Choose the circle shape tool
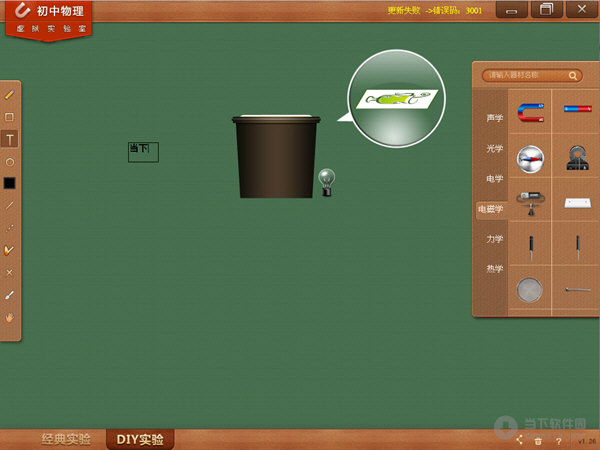The image size is (600, 450). click(10, 161)
